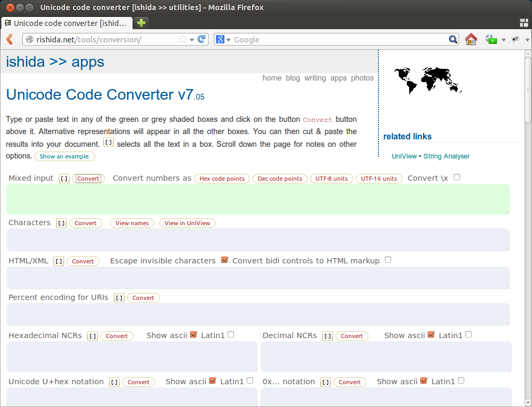Bookmark this page with the star icon
This screenshot has height=407, width=532.
(x=183, y=39)
